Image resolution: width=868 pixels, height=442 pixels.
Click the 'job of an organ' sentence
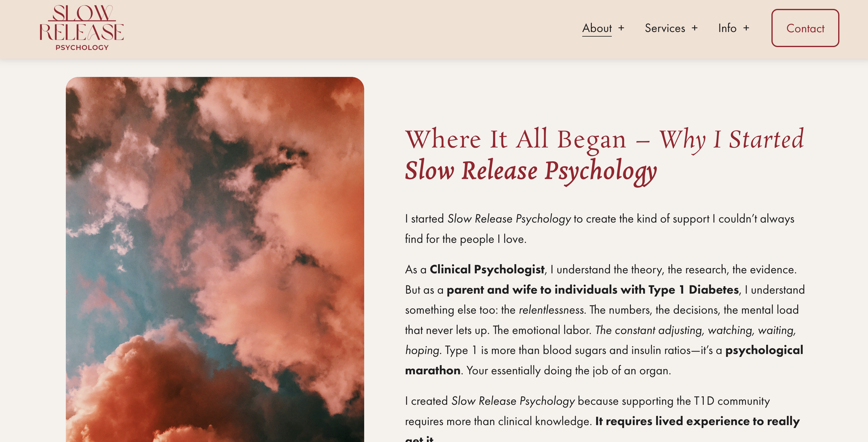[x=568, y=371]
